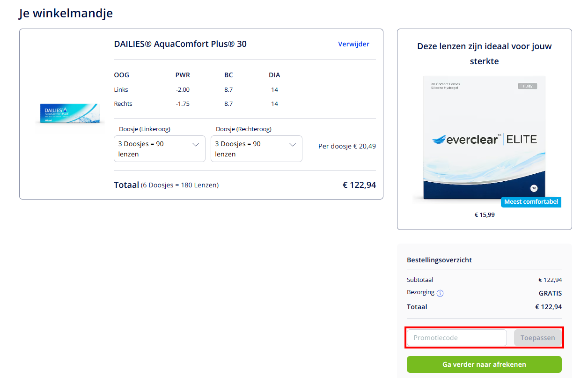
Task: Click the PWR column header
Action: 183,75
